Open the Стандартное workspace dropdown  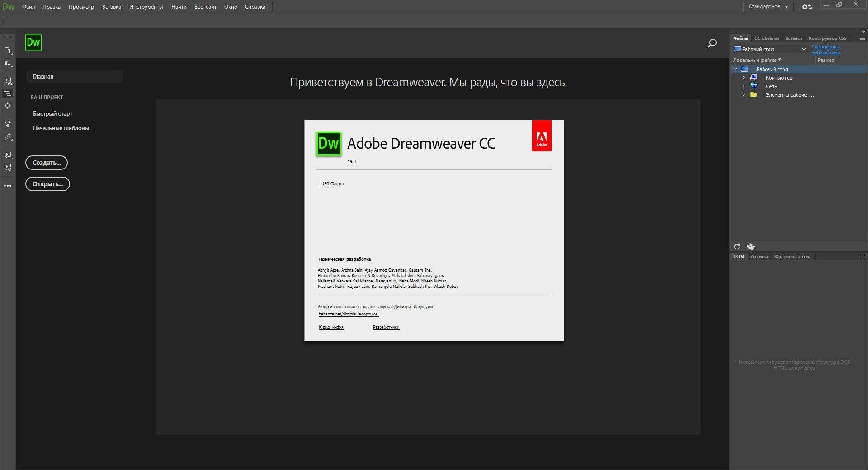(768, 7)
